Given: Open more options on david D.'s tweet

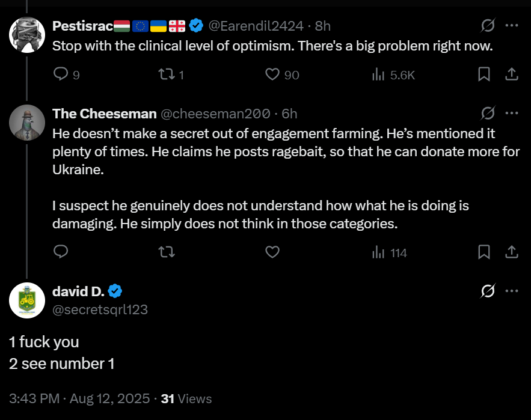Looking at the screenshot, I should click(x=512, y=291).
